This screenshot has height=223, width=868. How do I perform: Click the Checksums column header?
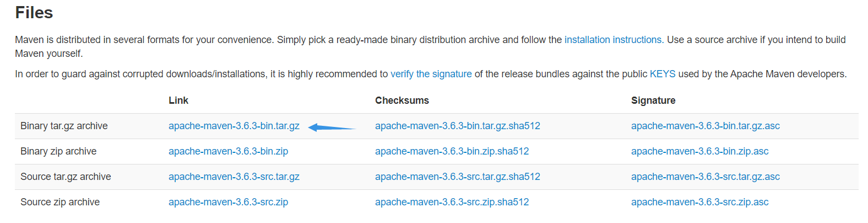click(x=402, y=100)
